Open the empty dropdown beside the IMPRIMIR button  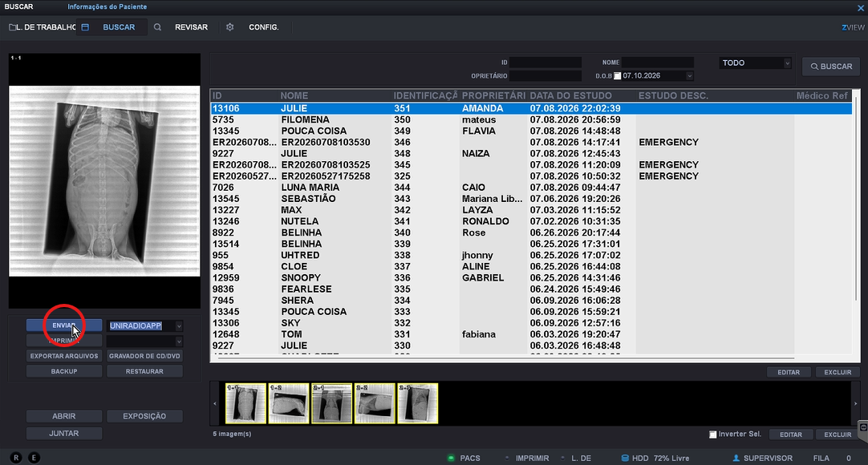coord(178,342)
